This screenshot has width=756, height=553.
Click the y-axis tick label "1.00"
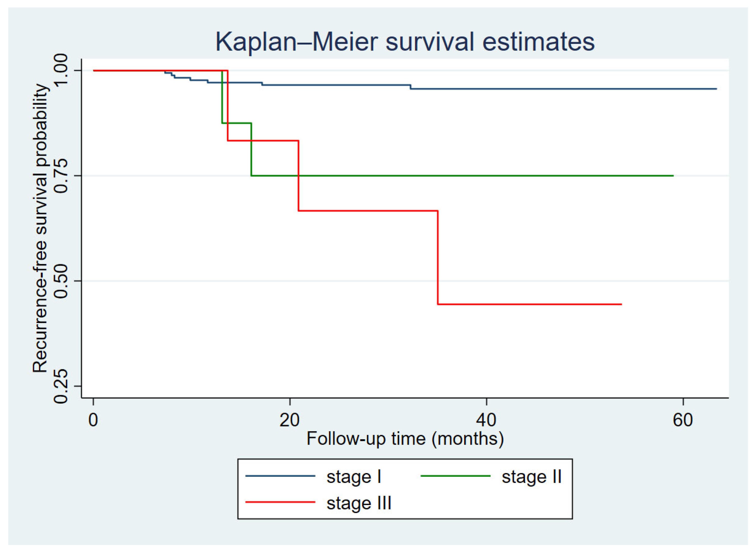61,70
